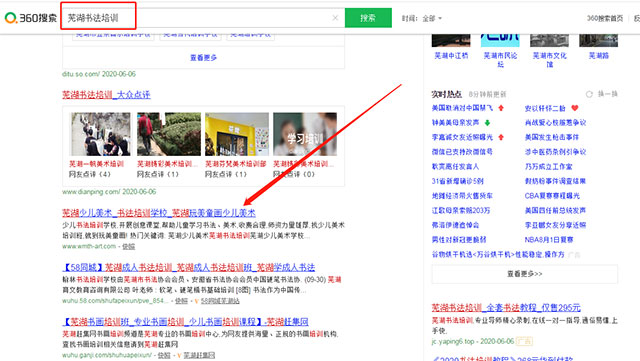Open 快照 beside wuhu.ganji.com url

coord(164,355)
